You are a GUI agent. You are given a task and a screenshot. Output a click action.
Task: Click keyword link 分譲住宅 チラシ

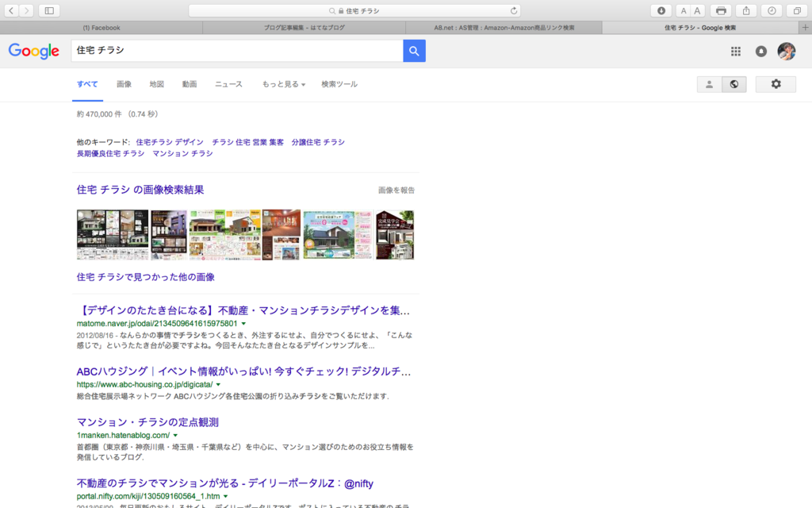click(x=318, y=142)
